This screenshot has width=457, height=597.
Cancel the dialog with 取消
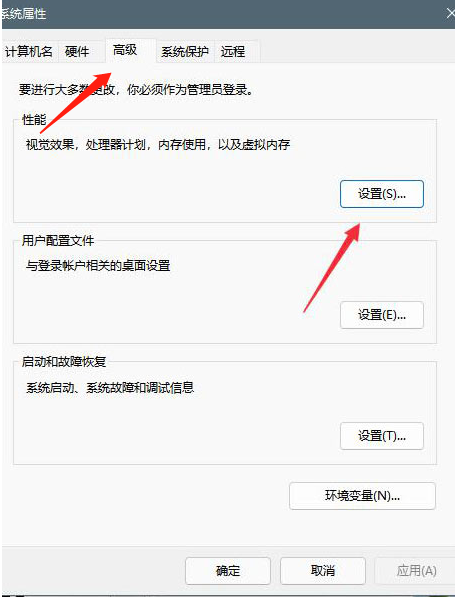click(323, 571)
